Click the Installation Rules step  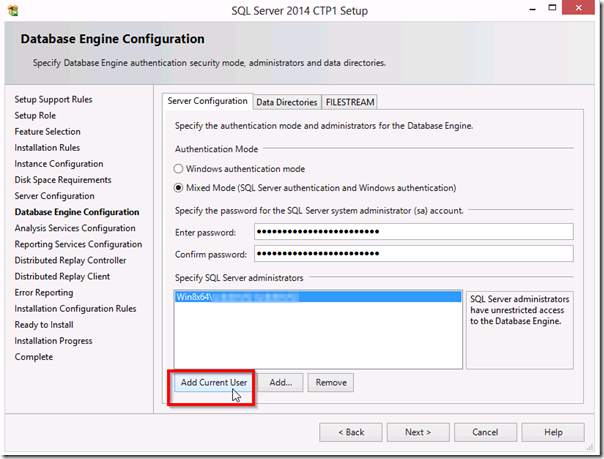tap(47, 148)
